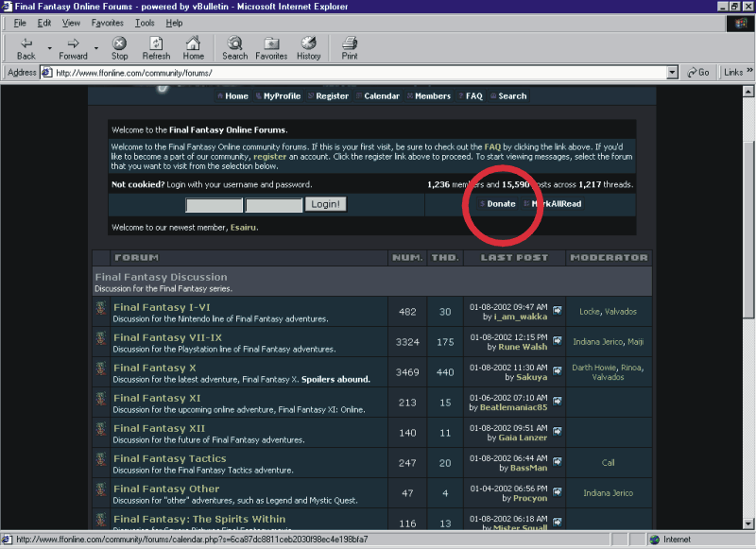Click the vertical scrollbar up arrow
The height and width of the screenshot is (549, 756).
pyautogui.click(x=748, y=91)
